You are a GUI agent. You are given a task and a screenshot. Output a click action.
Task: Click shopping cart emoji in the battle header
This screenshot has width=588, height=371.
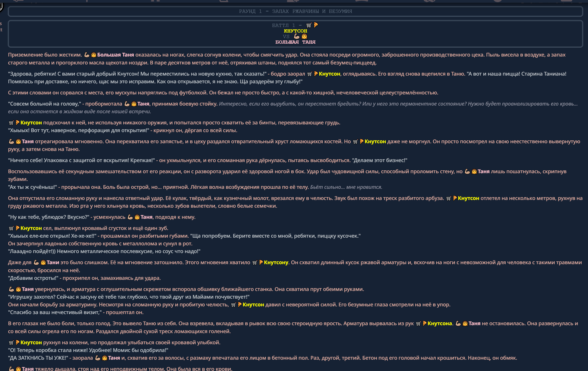[309, 25]
